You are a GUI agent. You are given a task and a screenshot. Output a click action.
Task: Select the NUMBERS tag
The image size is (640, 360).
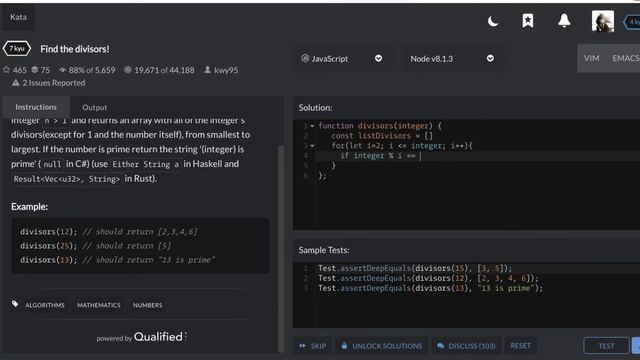coord(147,305)
